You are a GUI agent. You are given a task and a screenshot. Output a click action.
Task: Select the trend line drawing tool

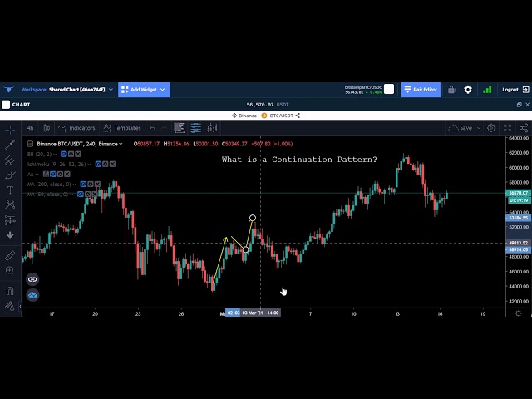tap(10, 145)
